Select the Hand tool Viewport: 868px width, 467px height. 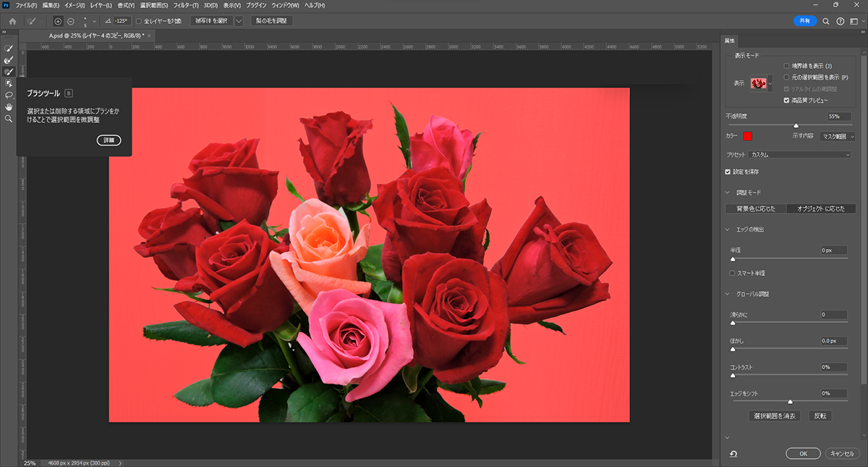click(x=9, y=106)
